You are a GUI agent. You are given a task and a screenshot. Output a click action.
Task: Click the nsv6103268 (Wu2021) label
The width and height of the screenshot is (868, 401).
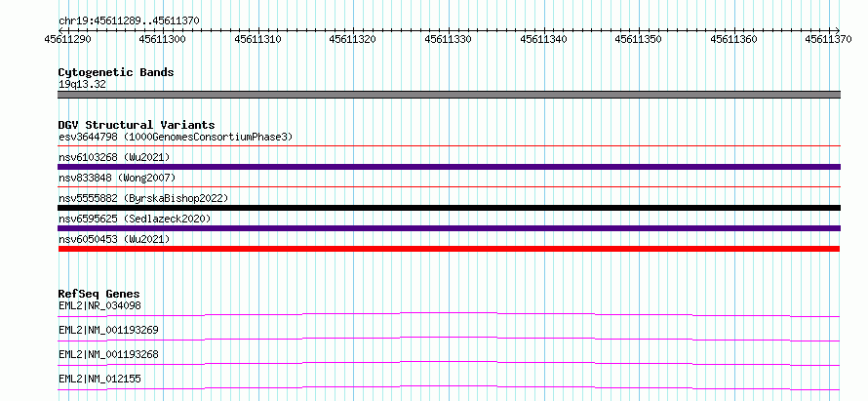click(114, 157)
